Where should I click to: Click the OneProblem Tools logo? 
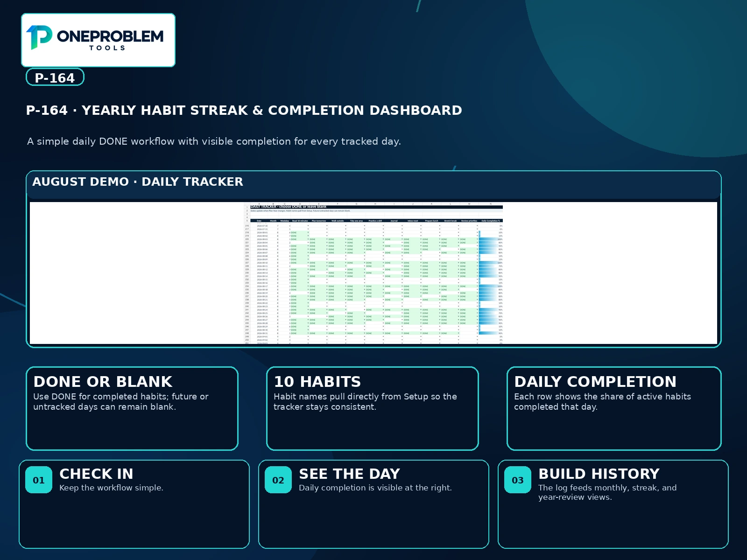pyautogui.click(x=98, y=40)
